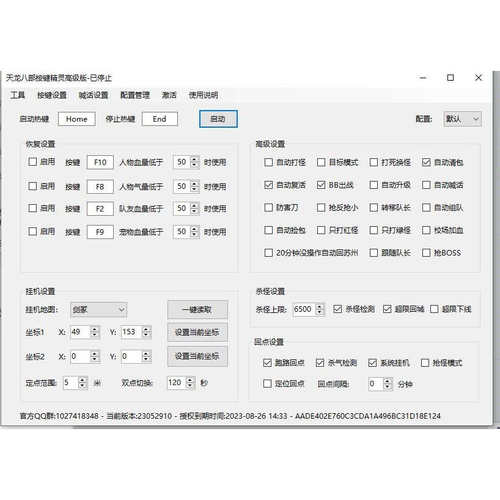This screenshot has width=500, height=500.
Task: Open the 配置管理 menu
Action: [x=135, y=95]
